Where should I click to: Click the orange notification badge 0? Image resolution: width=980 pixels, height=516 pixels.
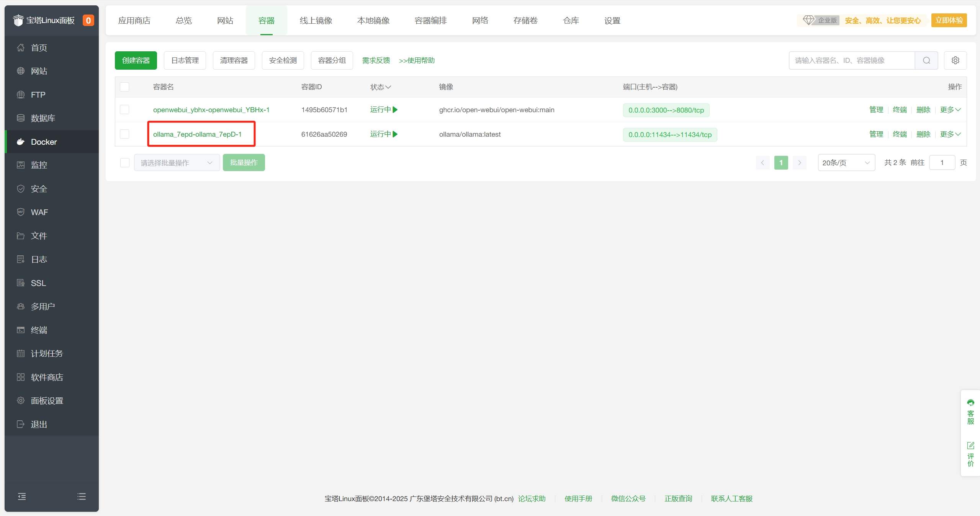point(88,20)
